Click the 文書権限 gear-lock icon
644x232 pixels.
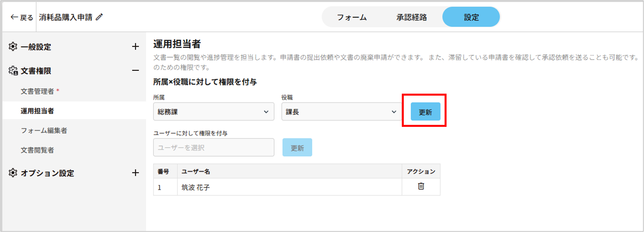click(x=13, y=71)
